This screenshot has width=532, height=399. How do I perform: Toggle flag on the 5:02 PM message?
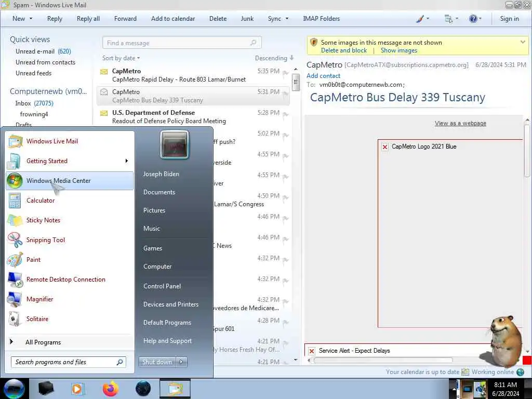click(286, 135)
